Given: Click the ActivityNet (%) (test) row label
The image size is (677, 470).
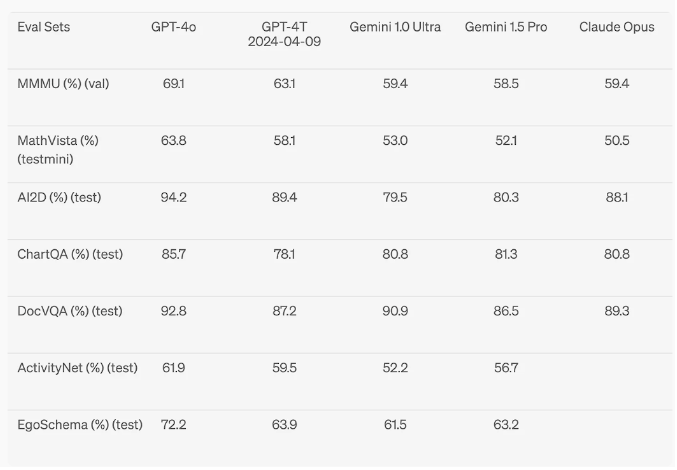Looking at the screenshot, I should (x=77, y=368).
